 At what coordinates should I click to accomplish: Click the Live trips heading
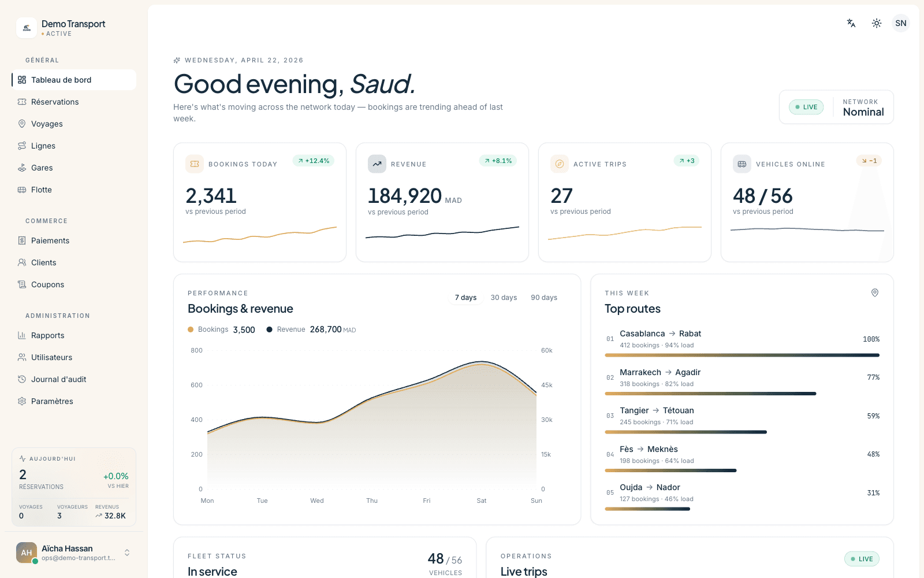(524, 571)
